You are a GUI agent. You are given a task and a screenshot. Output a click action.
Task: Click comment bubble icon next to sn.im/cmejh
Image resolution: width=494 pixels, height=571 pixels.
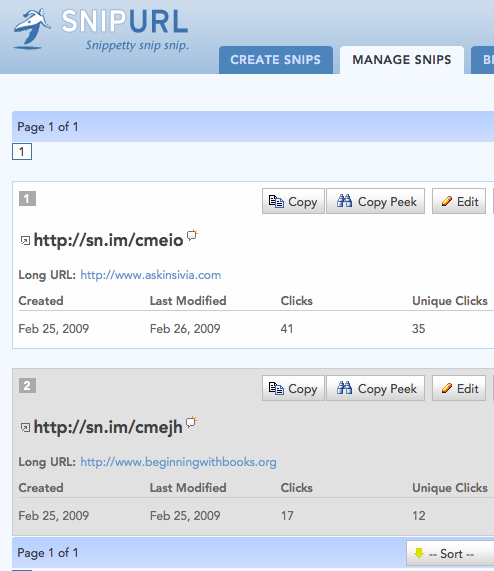point(191,422)
